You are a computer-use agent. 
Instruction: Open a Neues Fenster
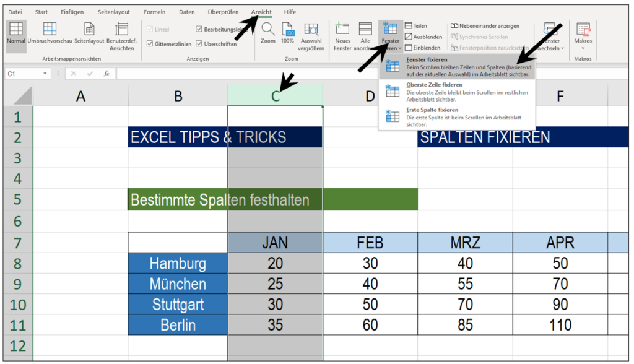point(342,37)
